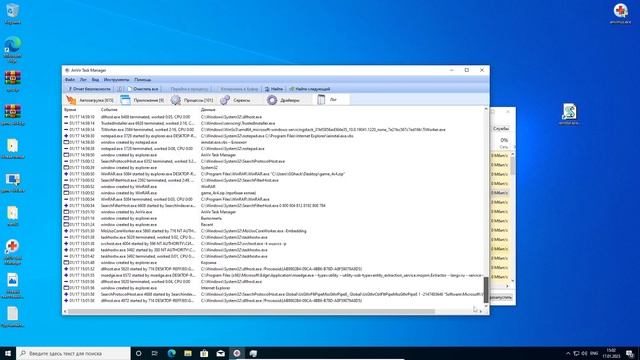Select the script file icon on right desktop

[x=569, y=114]
